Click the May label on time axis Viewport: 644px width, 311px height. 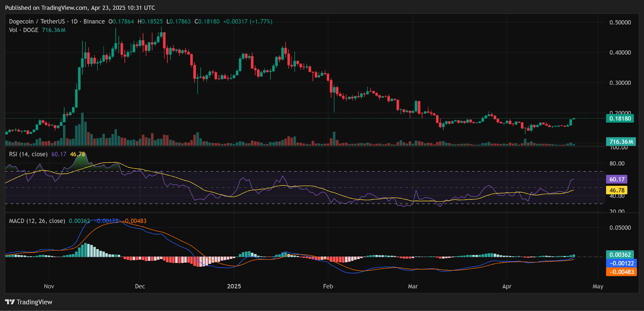point(598,286)
